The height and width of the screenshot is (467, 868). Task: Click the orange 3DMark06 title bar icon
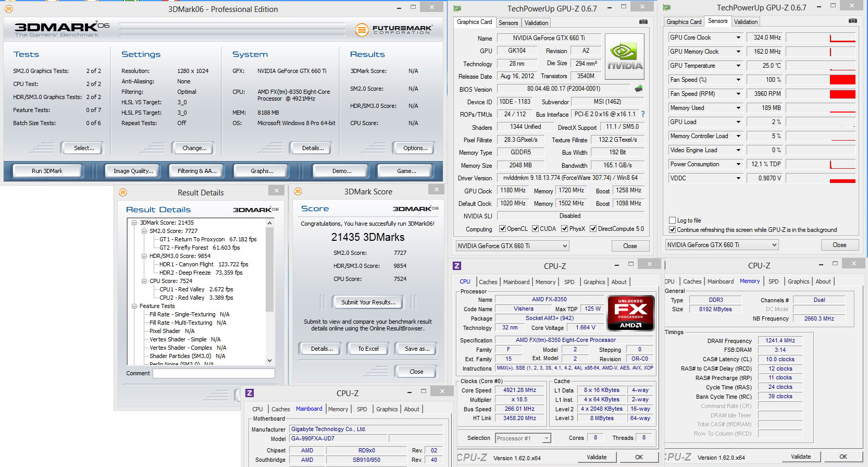click(x=8, y=9)
